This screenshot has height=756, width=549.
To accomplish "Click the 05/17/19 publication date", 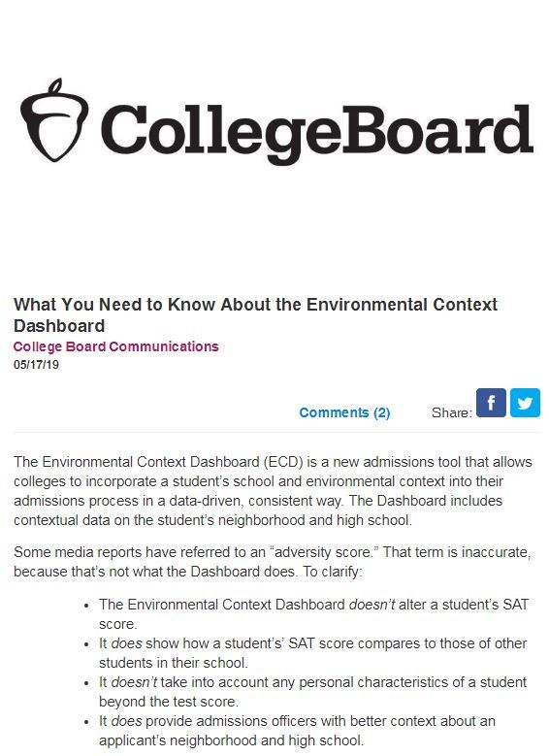I will click(x=36, y=365).
